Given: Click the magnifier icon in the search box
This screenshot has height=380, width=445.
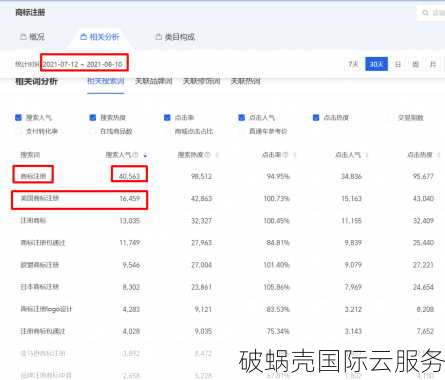Looking at the screenshot, I should point(425,13).
